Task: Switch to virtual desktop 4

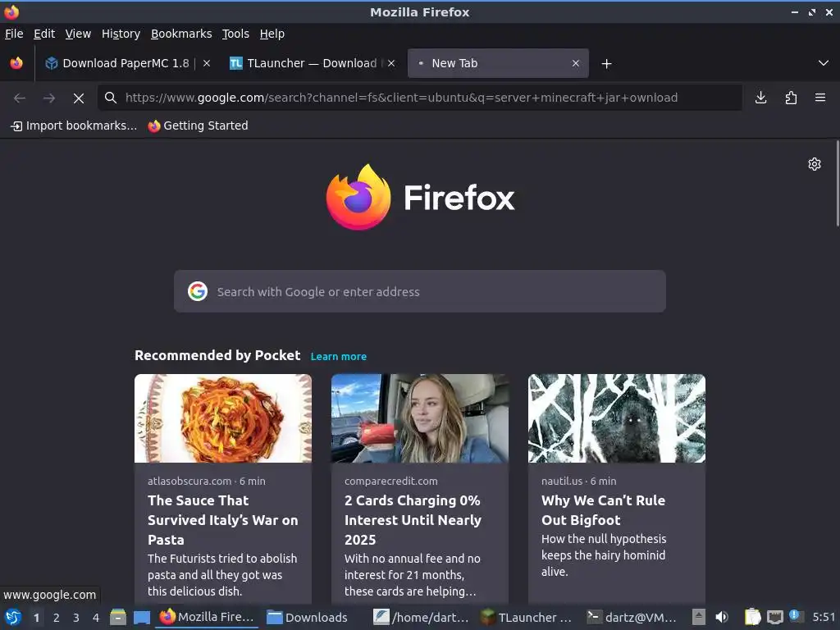Action: (96, 618)
